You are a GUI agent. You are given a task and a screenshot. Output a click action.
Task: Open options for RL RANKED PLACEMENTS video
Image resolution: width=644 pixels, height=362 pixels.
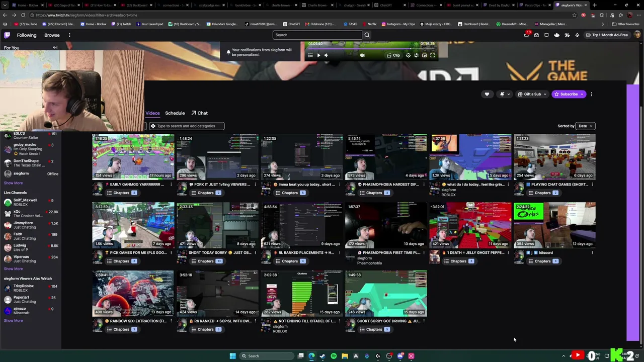pos(339,253)
